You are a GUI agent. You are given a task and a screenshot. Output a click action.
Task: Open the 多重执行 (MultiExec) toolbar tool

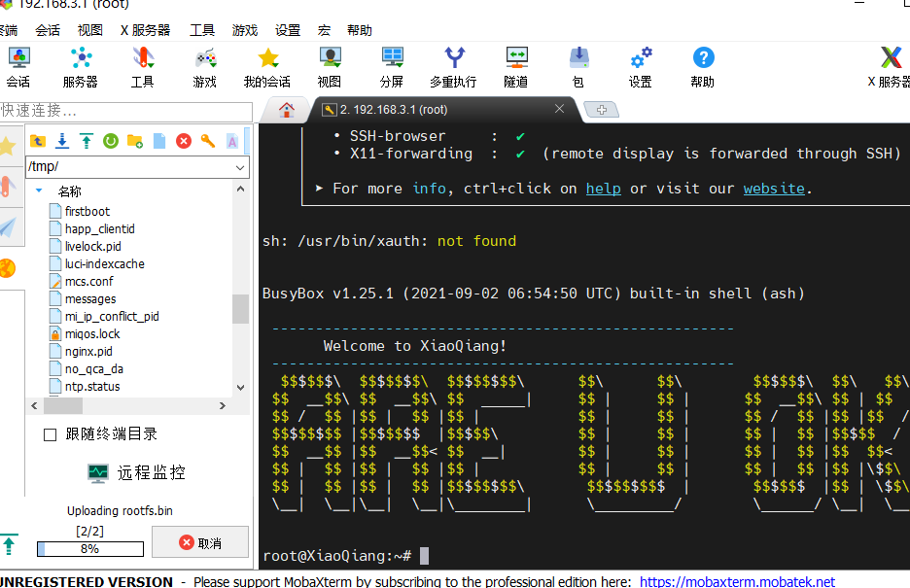pyautogui.click(x=453, y=67)
